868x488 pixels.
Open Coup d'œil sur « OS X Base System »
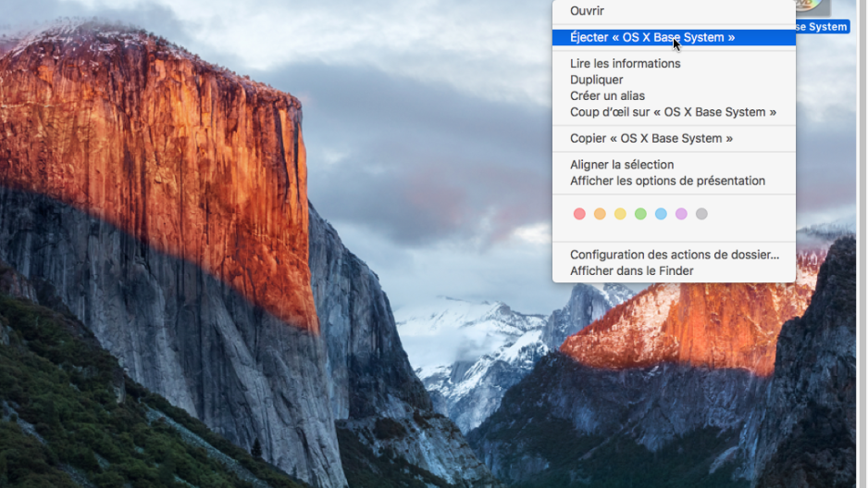click(x=674, y=112)
